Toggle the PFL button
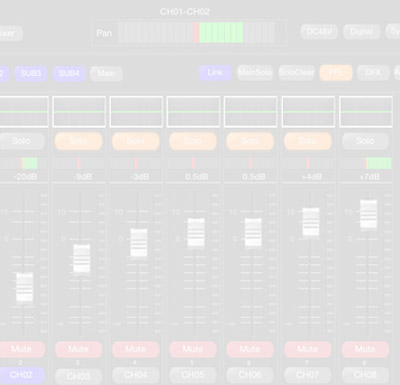The height and width of the screenshot is (385, 400). pyautogui.click(x=336, y=73)
